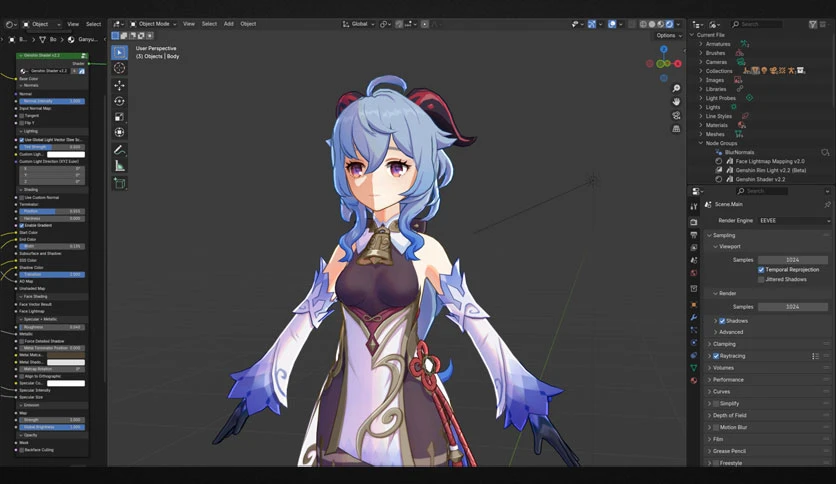Enable the Motion Blur checkbox
836x484 pixels.
[716, 427]
